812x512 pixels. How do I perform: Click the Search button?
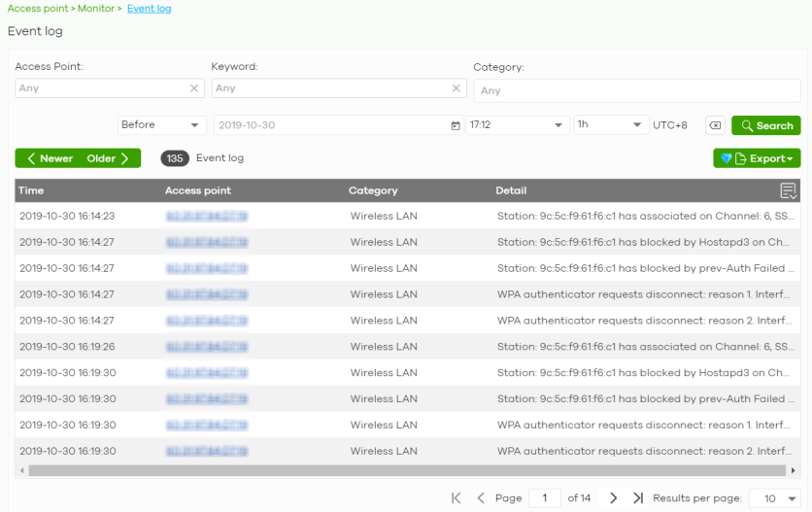point(766,125)
